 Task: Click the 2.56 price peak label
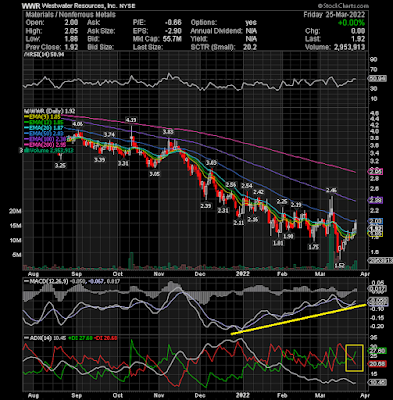coord(231,185)
